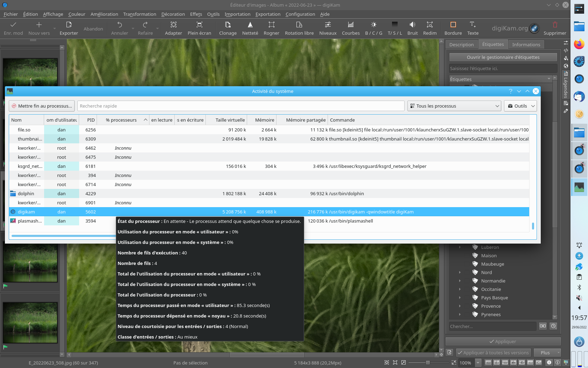The width and height of the screenshot is (588, 368).
Task: Open the Amélioration menu
Action: point(104,14)
